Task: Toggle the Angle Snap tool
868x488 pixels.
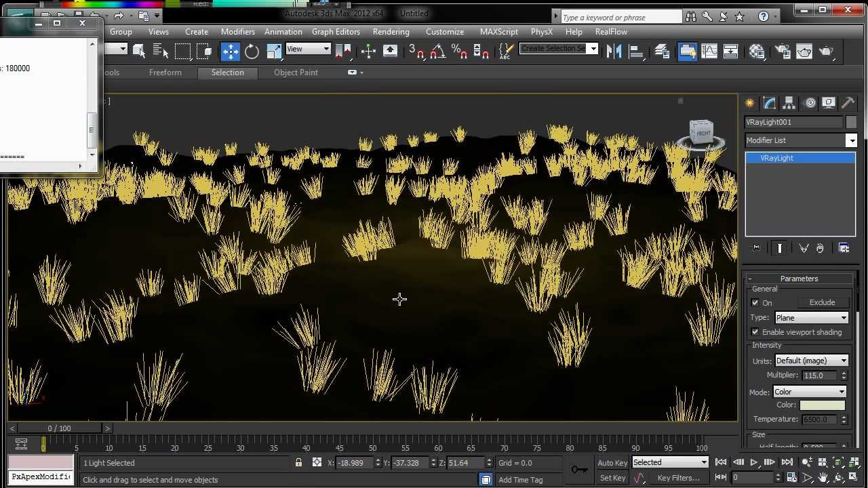Action: 438,52
